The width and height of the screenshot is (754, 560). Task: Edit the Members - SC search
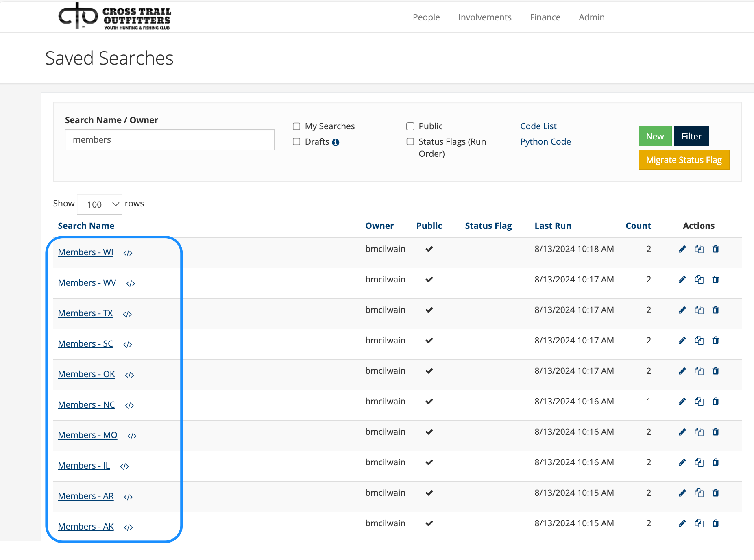click(x=682, y=341)
